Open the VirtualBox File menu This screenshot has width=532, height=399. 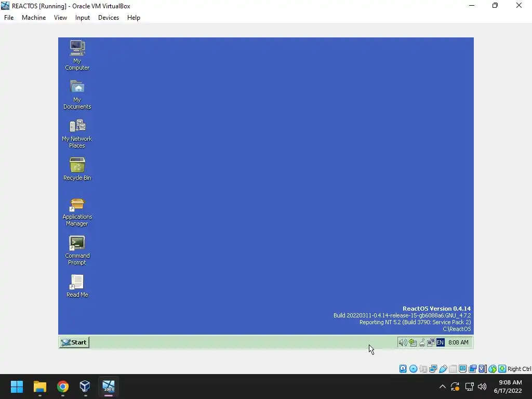(x=9, y=18)
